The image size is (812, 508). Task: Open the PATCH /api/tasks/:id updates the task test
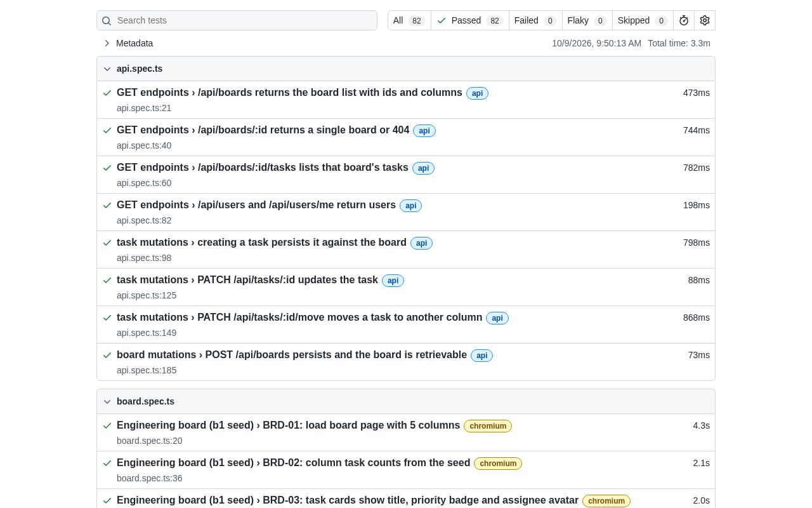[247, 280]
